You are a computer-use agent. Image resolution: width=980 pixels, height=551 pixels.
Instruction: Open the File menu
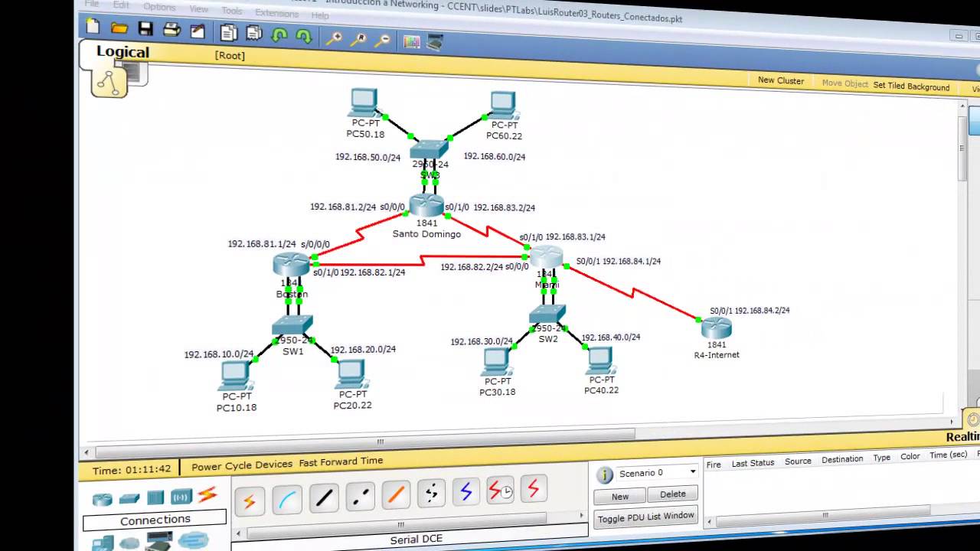(91, 4)
